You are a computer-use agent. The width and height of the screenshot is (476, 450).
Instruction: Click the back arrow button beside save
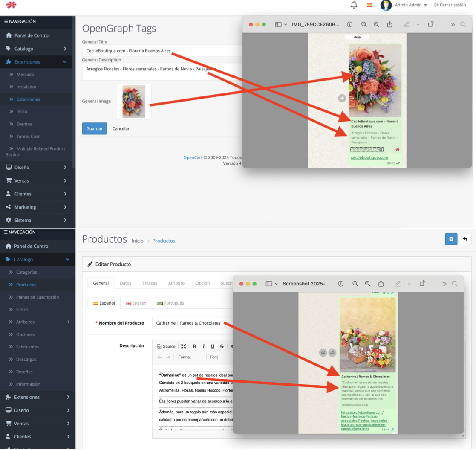(465, 239)
